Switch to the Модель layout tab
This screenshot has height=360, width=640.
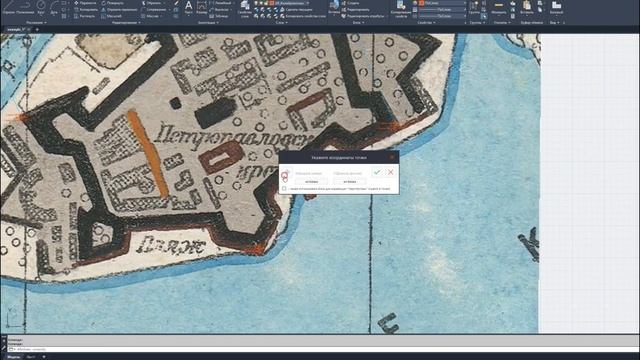pos(13,357)
